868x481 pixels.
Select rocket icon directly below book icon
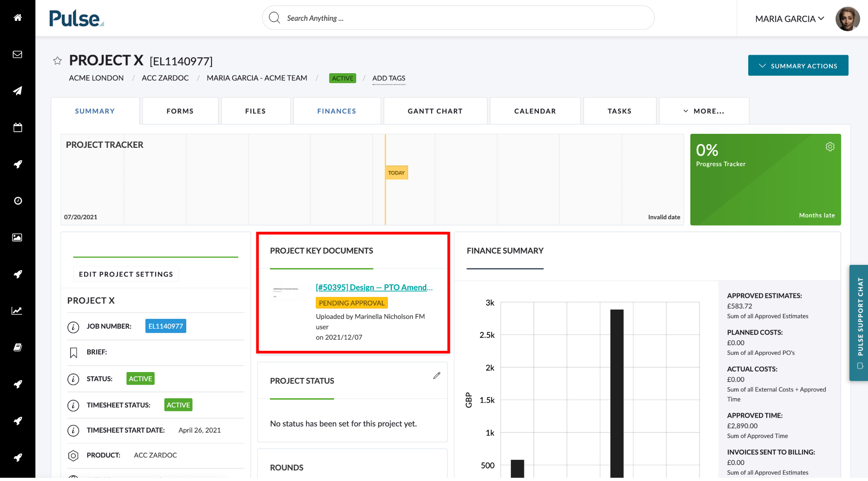click(18, 384)
